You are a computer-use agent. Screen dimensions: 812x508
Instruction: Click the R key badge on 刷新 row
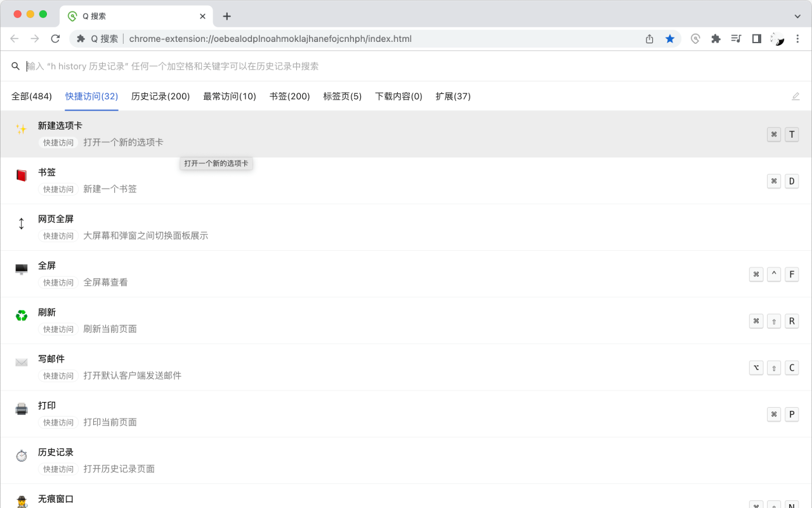click(792, 321)
